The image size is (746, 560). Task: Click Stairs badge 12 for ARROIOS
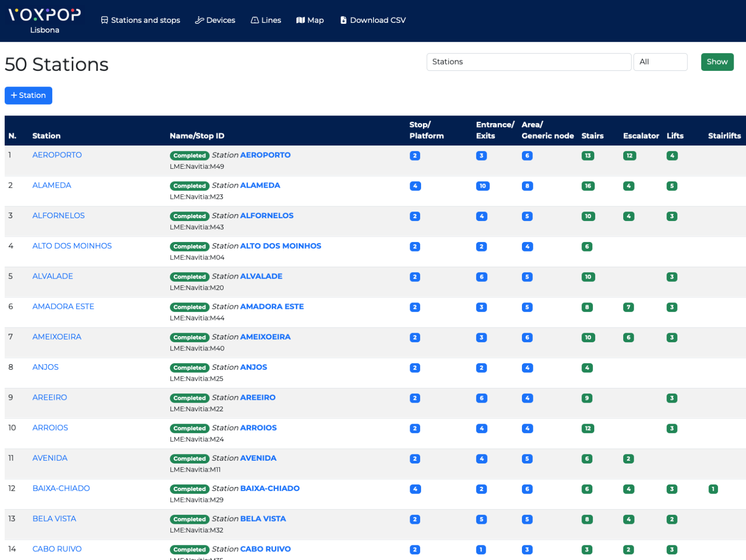(x=588, y=429)
